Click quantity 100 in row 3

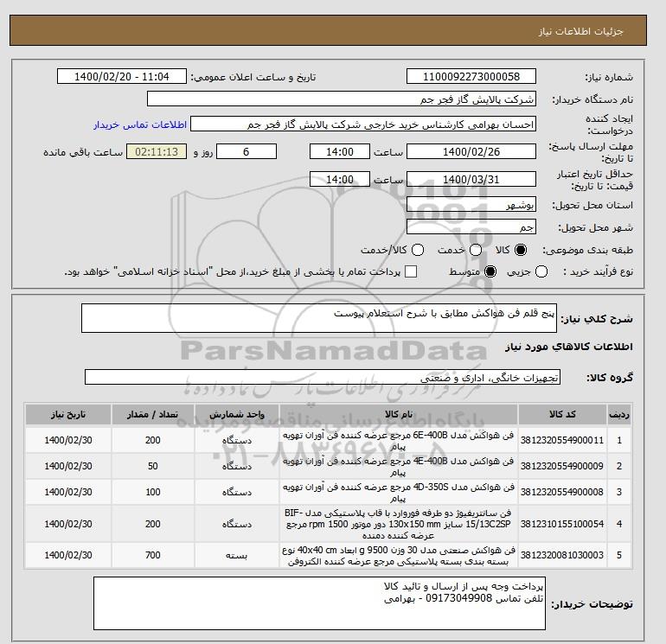(153, 492)
